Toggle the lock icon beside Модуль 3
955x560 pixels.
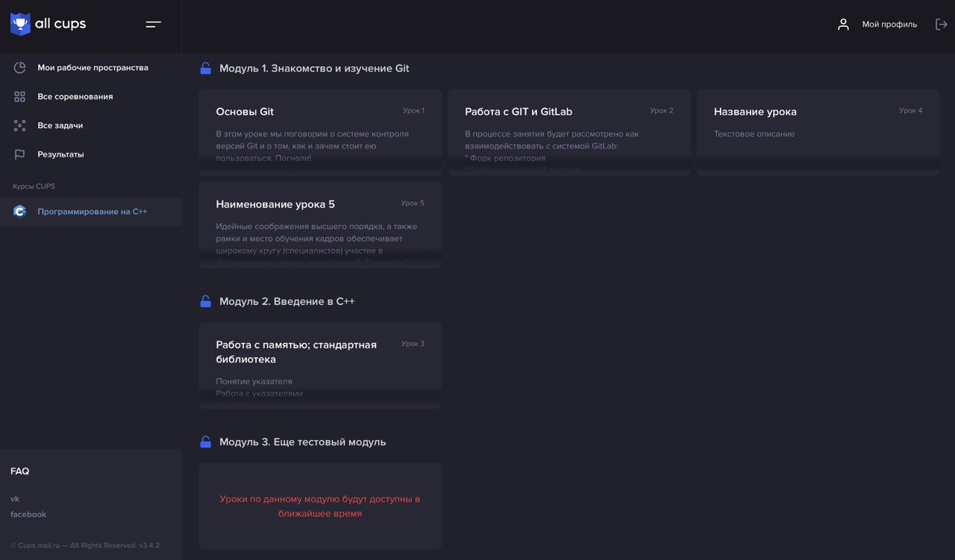pyautogui.click(x=205, y=442)
